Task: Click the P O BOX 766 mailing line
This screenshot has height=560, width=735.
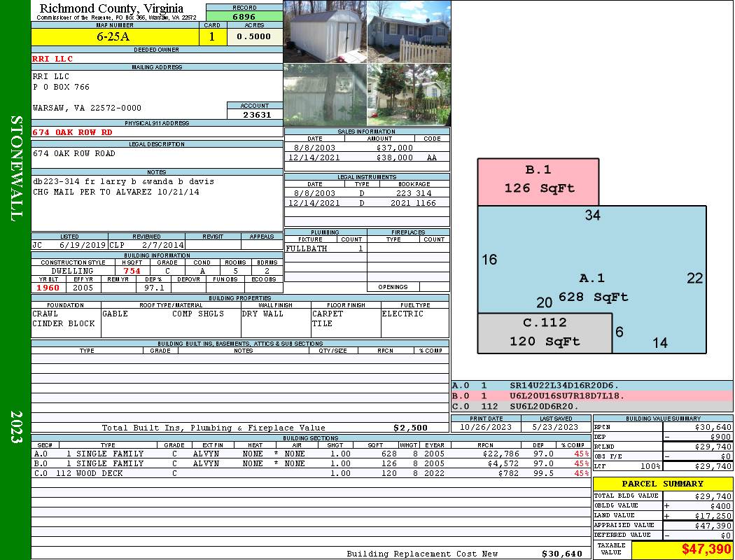Action: click(61, 87)
